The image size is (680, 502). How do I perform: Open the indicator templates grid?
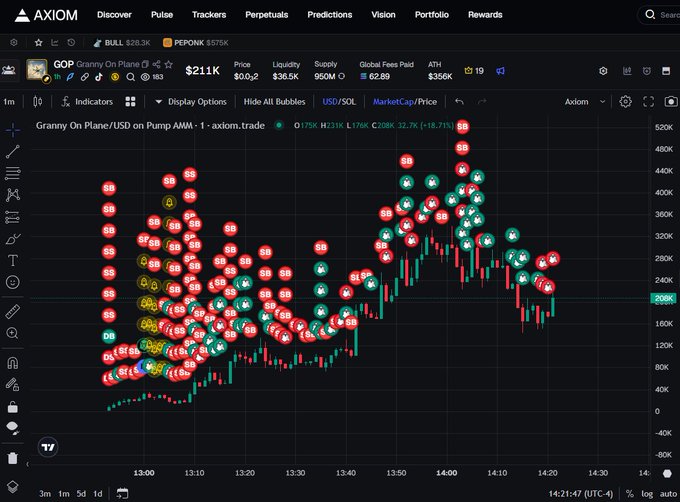(x=130, y=102)
